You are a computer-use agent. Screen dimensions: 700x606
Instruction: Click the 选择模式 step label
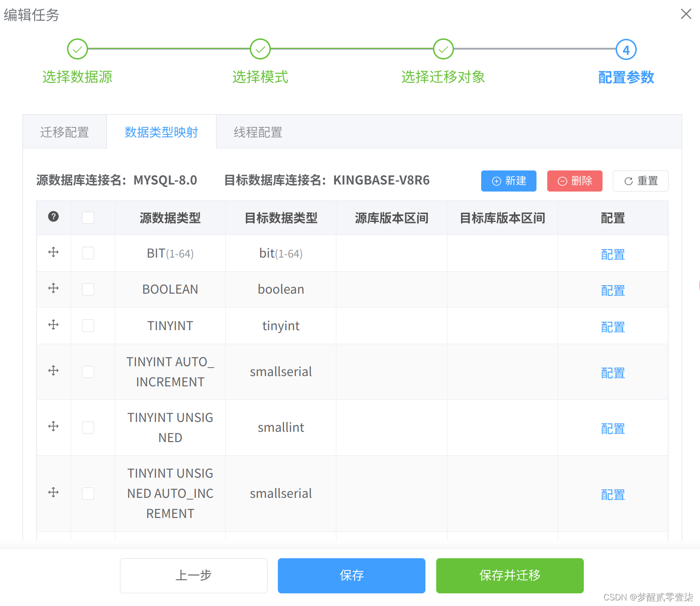tap(260, 77)
